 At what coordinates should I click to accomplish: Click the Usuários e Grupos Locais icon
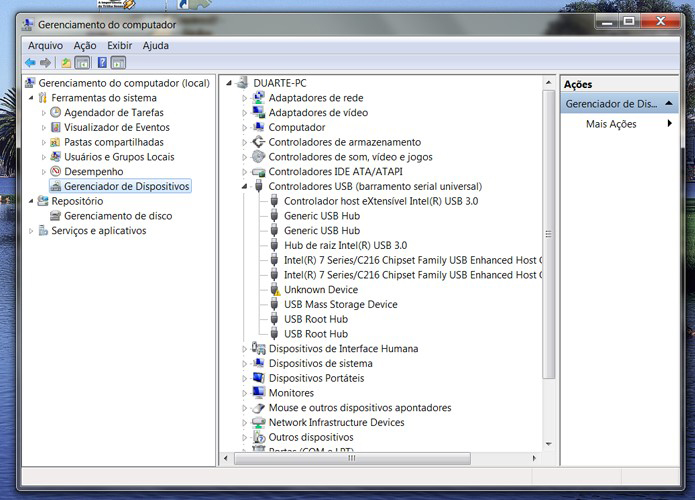tap(55, 157)
